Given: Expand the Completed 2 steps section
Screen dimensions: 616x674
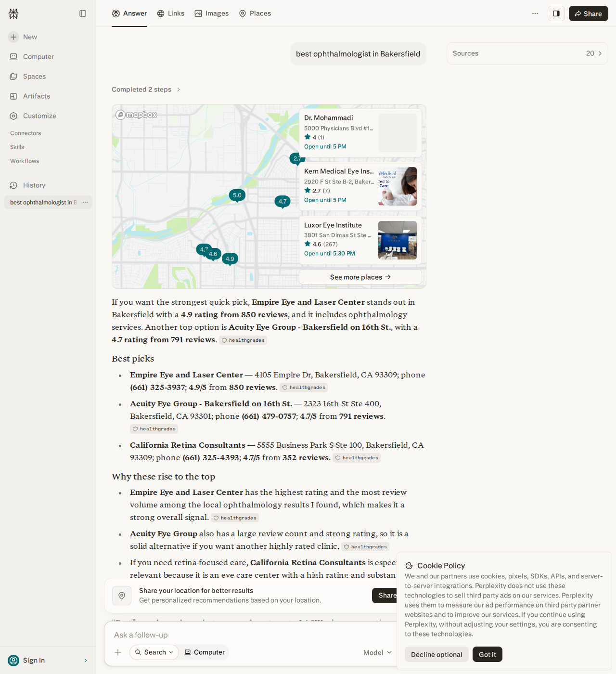Looking at the screenshot, I should (146, 90).
